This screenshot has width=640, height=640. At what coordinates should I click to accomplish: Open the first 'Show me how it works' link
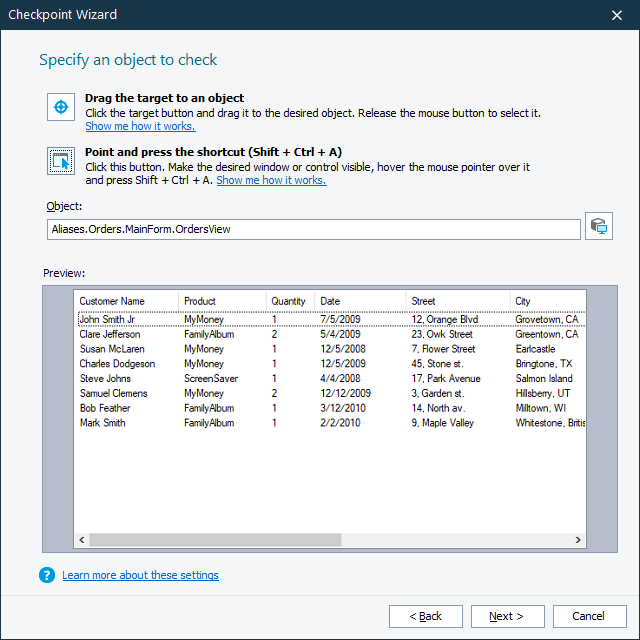pos(140,127)
